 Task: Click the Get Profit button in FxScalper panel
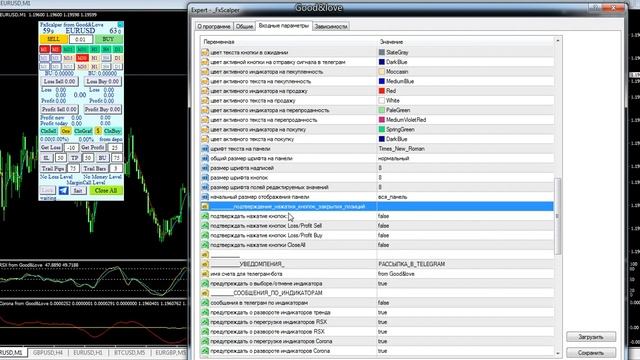(93, 148)
